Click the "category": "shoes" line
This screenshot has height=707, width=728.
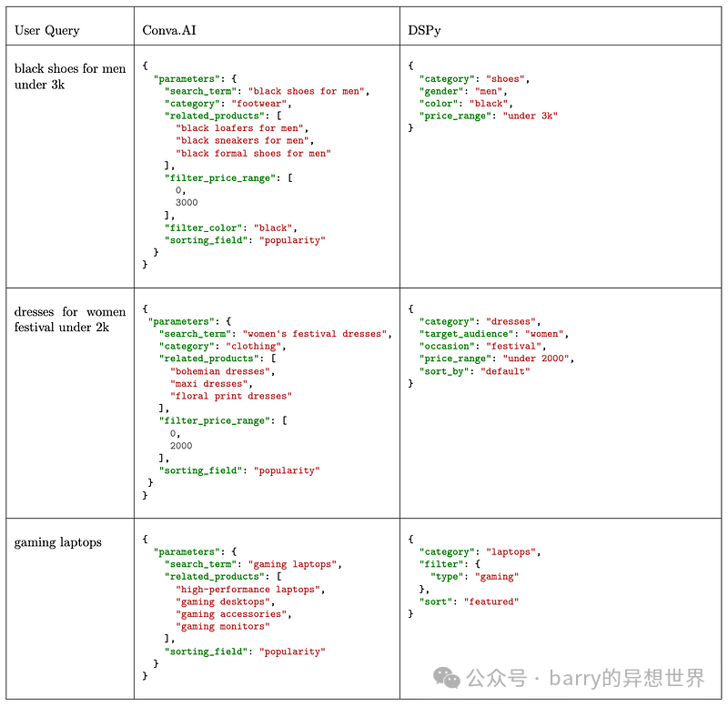pos(474,79)
